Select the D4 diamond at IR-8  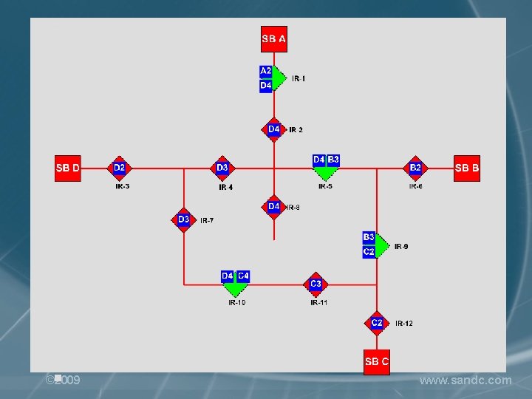click(x=274, y=207)
